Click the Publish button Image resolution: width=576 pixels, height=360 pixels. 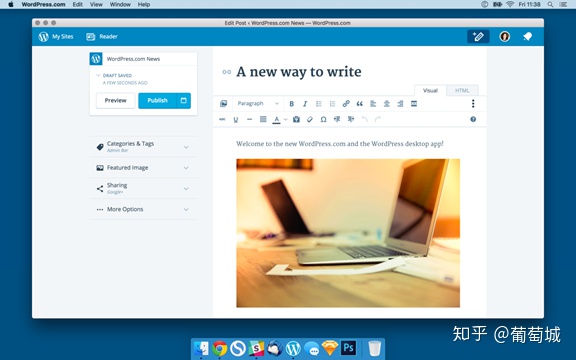click(x=157, y=100)
